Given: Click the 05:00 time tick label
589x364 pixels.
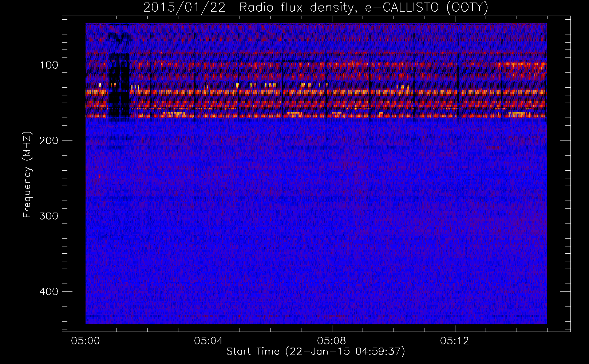Looking at the screenshot, I should tap(86, 341).
